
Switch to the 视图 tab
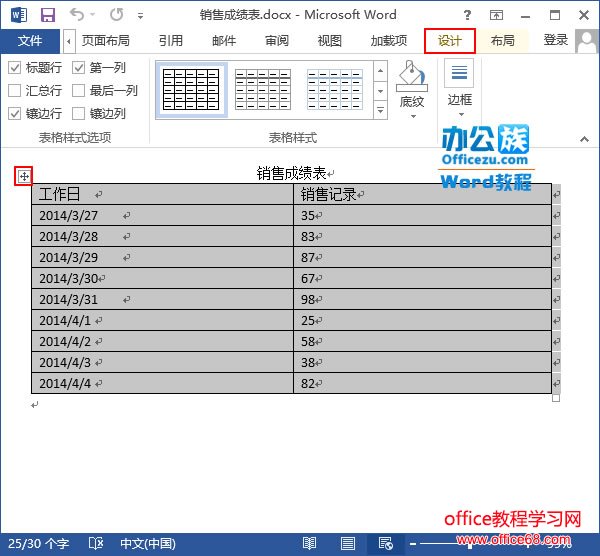click(x=329, y=41)
